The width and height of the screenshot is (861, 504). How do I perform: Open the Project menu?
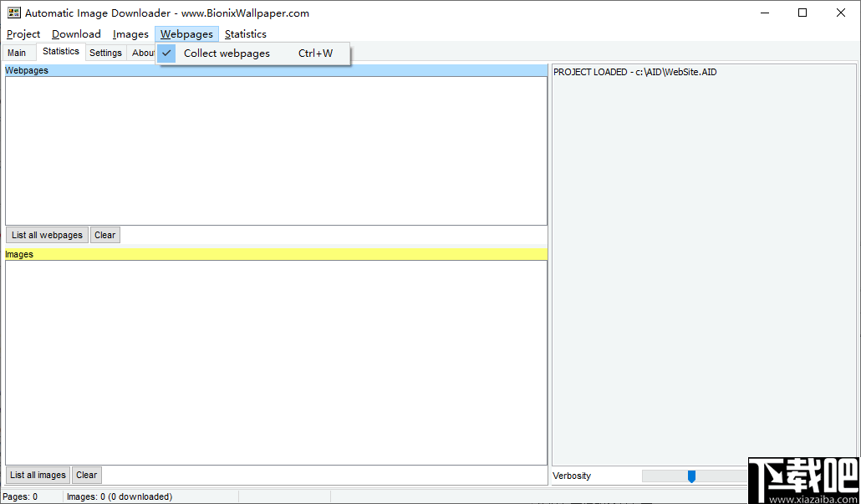coord(23,34)
